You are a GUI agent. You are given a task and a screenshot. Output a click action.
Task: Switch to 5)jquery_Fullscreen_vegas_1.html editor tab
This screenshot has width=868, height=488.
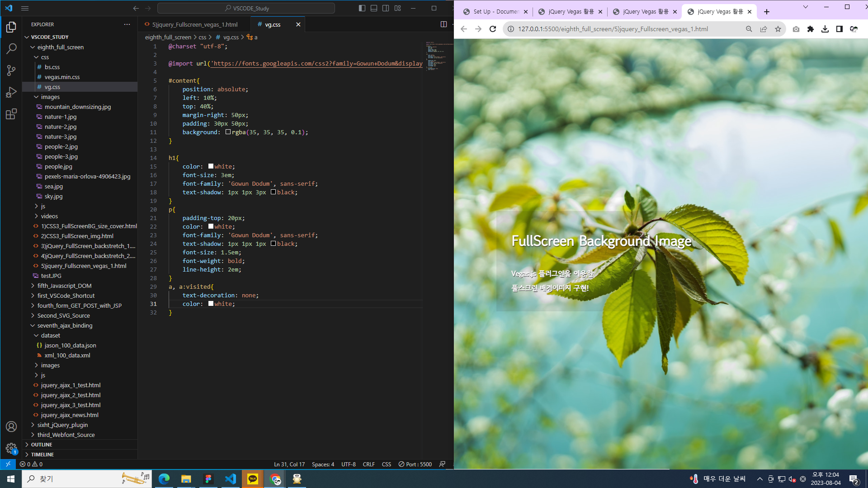pos(194,24)
